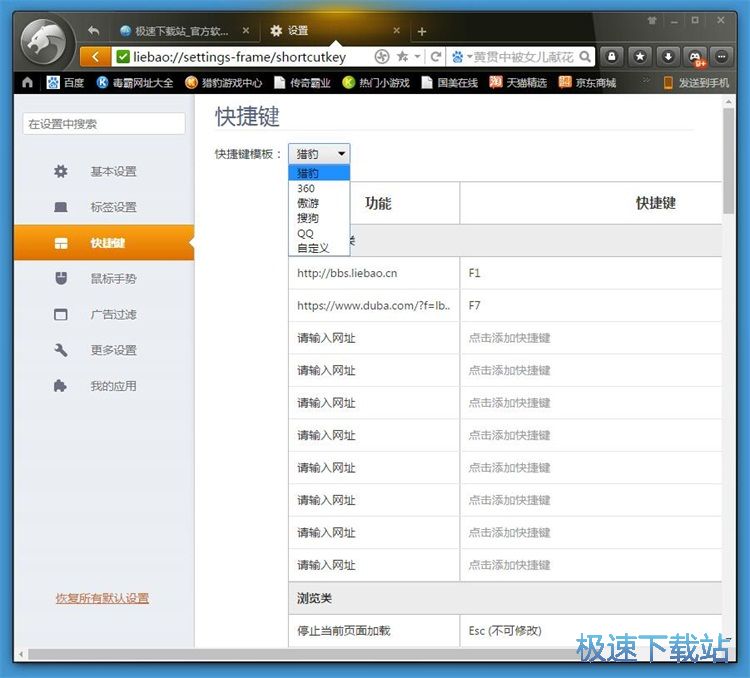Click the Liebao leopard logo button
Viewport: 750px width, 678px height.
[46, 42]
